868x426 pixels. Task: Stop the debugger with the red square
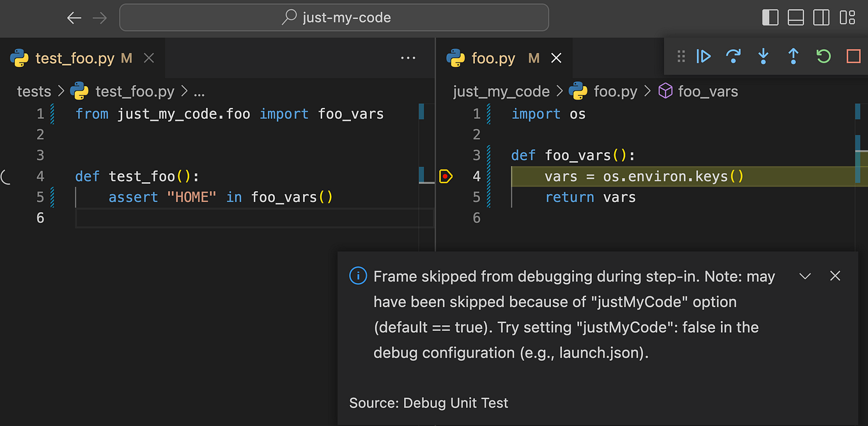853,56
